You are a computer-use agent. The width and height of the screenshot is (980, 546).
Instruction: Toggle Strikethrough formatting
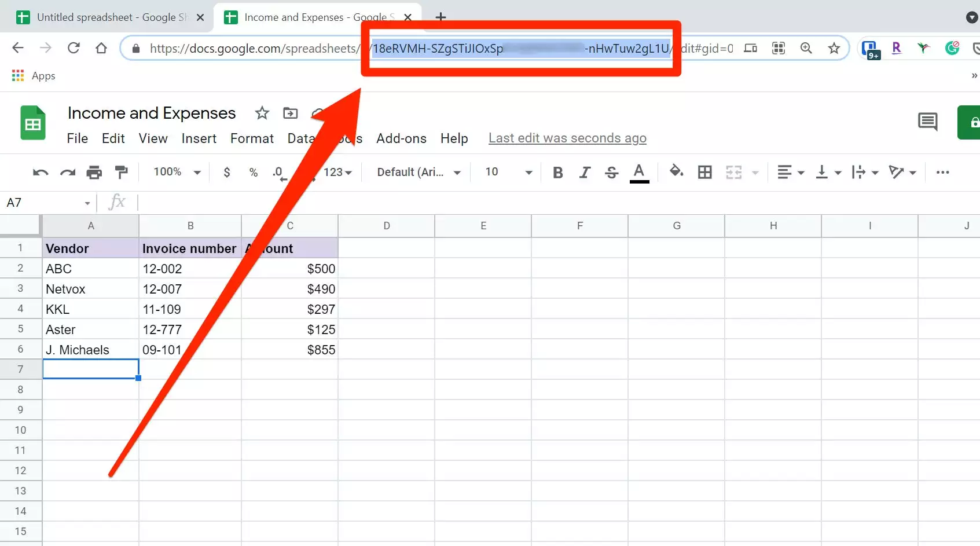pos(612,173)
